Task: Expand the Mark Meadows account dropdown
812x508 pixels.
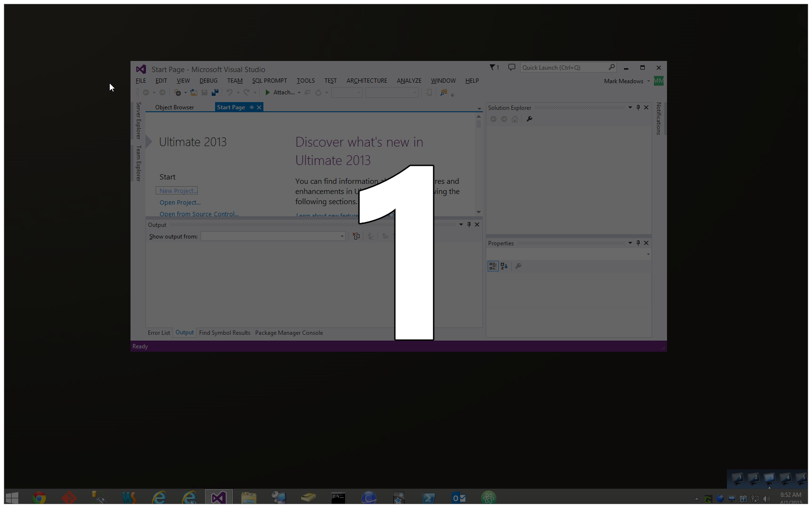Action: [x=648, y=81]
